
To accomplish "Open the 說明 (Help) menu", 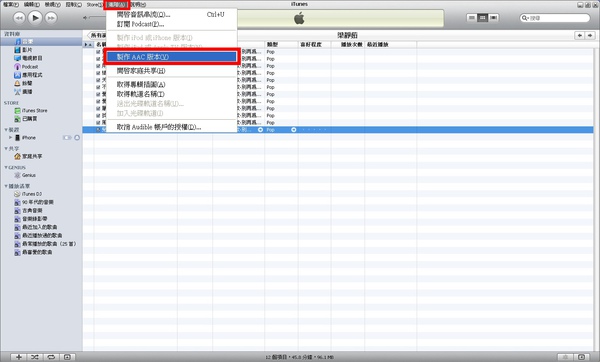I will pyautogui.click(x=138, y=5).
